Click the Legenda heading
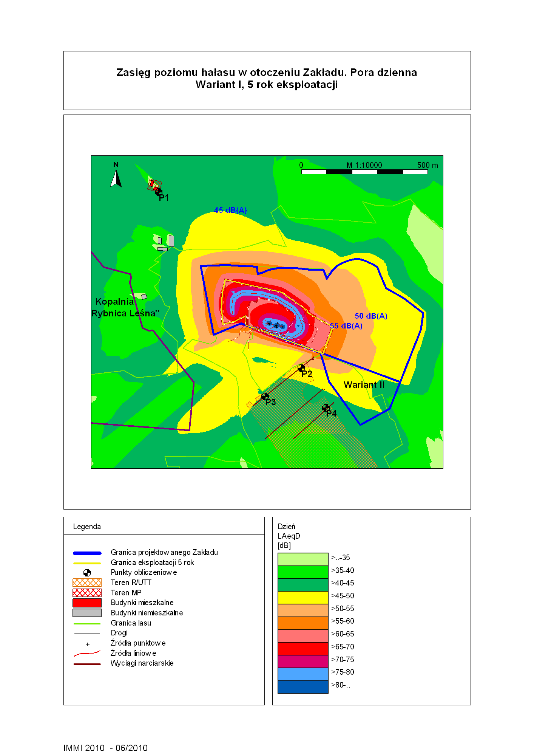 (87, 527)
